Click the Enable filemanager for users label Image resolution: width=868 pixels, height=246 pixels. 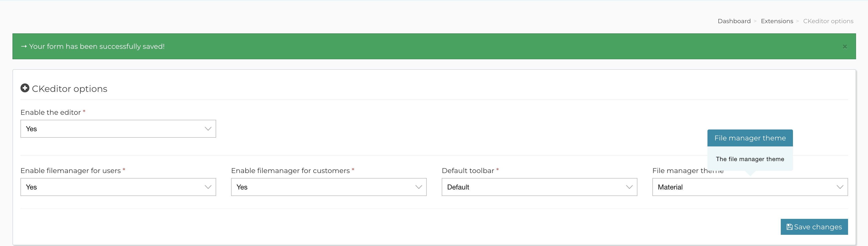point(71,171)
